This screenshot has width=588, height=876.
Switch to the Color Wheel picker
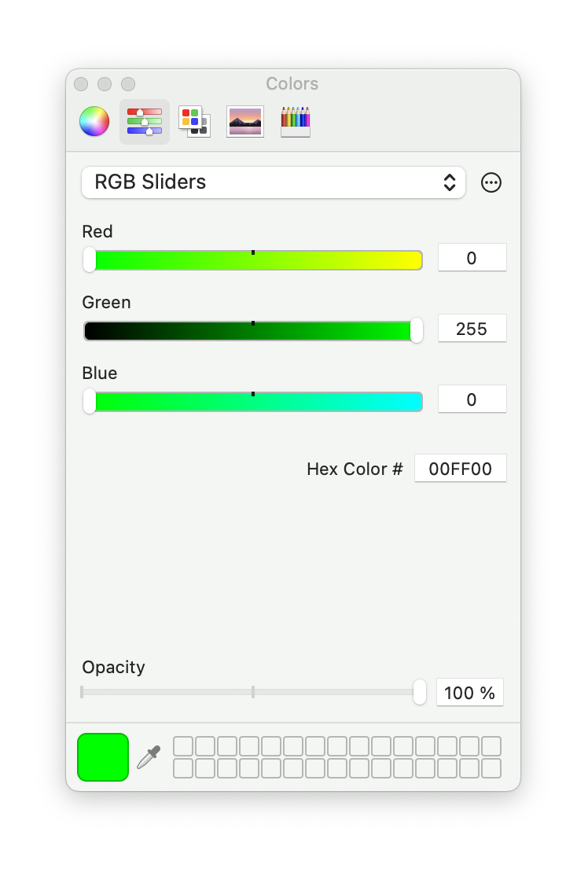coord(94,122)
